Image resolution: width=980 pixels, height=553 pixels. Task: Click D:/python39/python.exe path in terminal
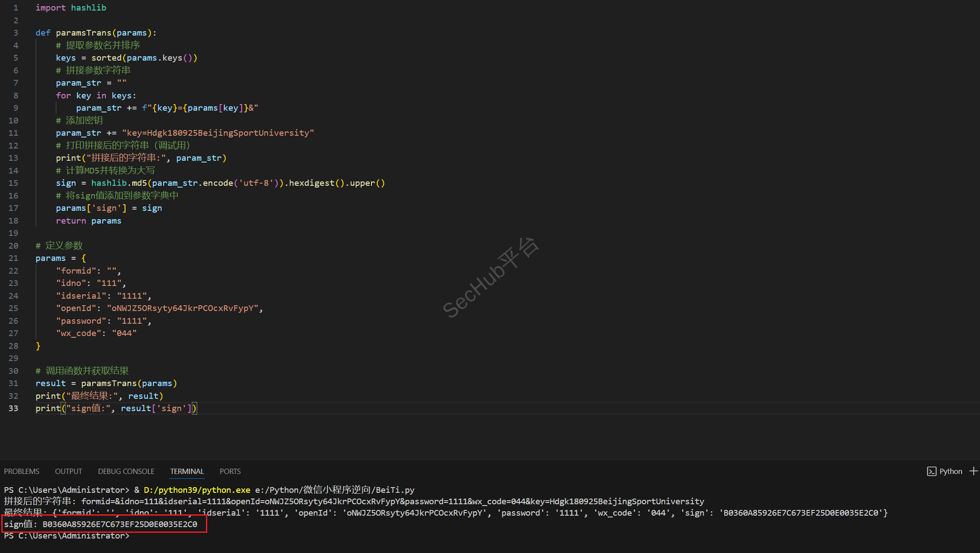197,490
